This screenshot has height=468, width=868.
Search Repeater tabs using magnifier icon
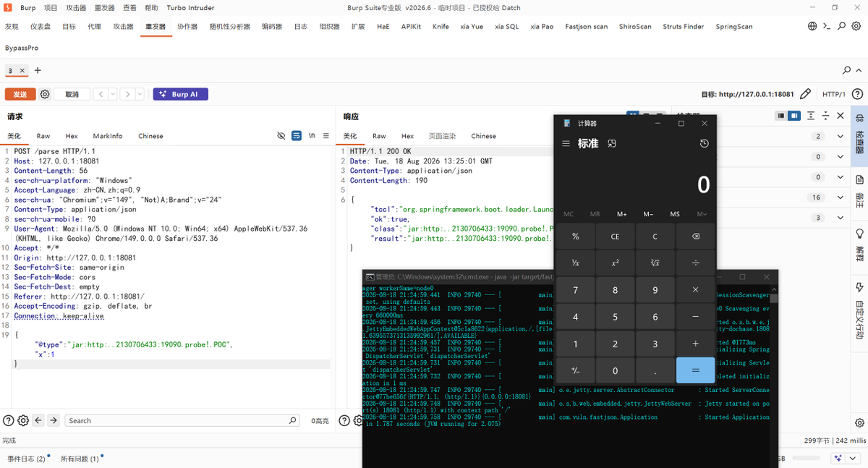click(847, 70)
